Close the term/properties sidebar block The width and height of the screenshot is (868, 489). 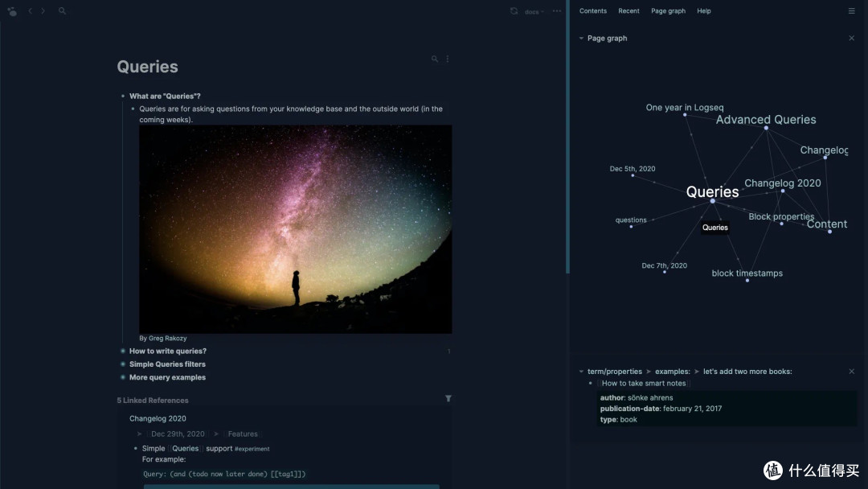point(851,372)
